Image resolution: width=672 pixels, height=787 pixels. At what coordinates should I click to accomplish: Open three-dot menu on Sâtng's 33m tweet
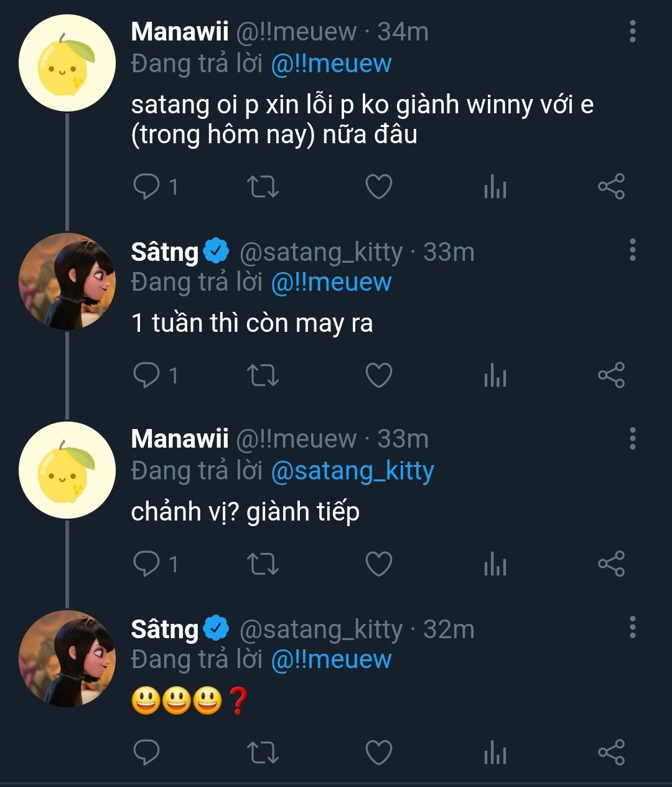point(632,250)
